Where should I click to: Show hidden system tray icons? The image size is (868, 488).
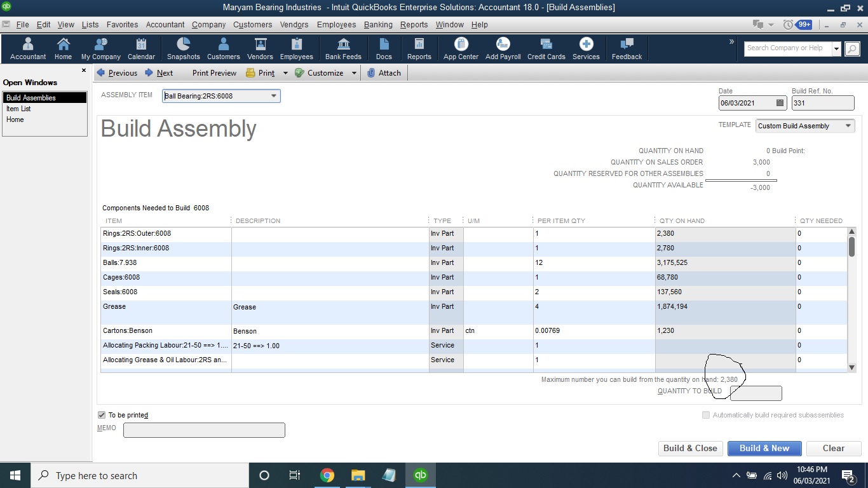[736, 475]
